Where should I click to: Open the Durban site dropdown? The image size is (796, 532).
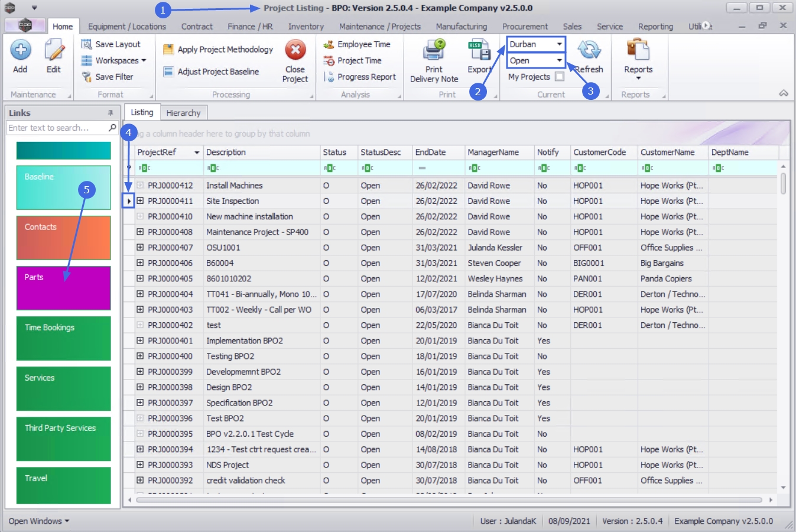[x=559, y=44]
